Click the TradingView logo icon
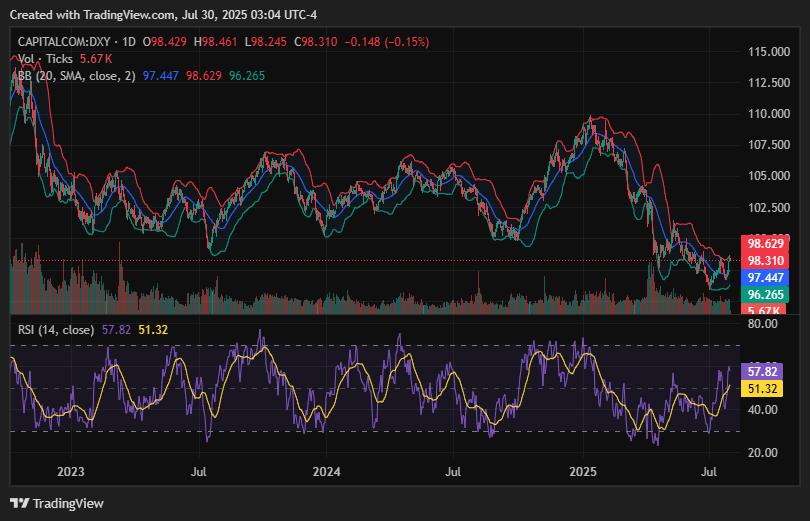The image size is (810, 521). (20, 503)
